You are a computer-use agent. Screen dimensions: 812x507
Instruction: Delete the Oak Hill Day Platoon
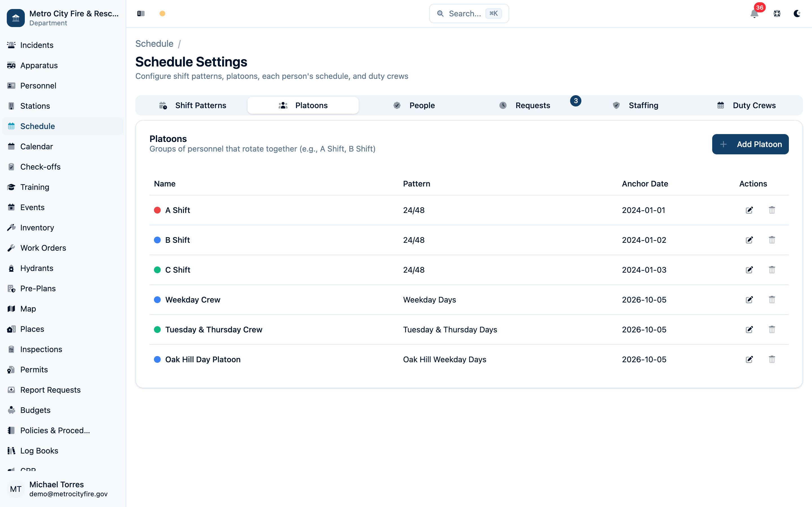[772, 359]
